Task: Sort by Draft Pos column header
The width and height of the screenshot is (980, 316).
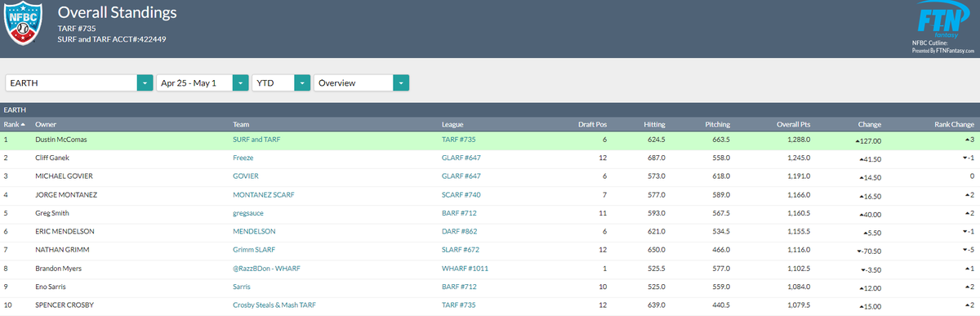Action: pos(592,124)
